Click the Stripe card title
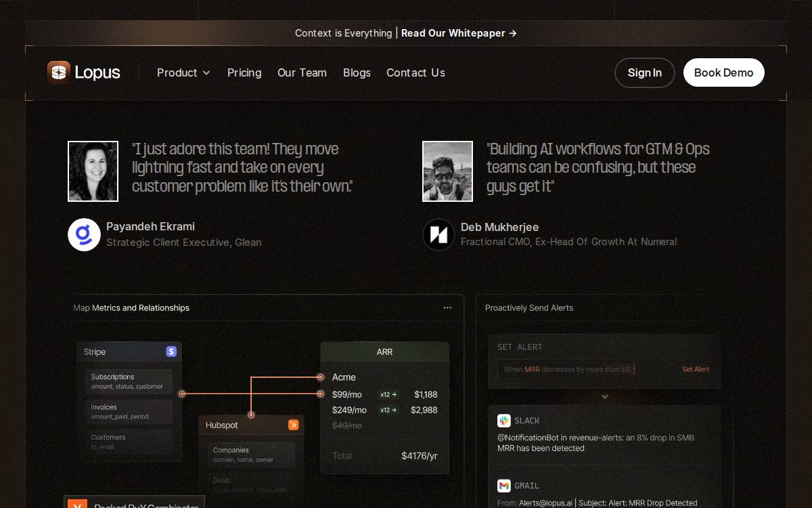Viewport: 812px width, 508px height. coord(95,352)
